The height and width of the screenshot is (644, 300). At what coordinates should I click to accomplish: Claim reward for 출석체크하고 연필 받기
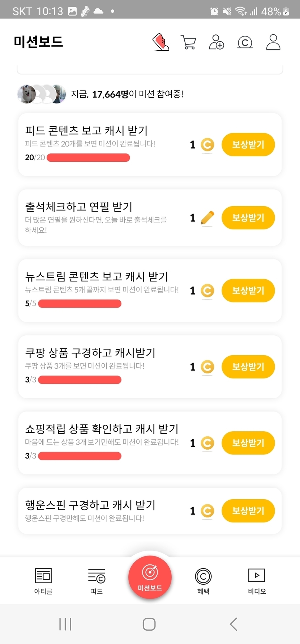click(x=248, y=218)
